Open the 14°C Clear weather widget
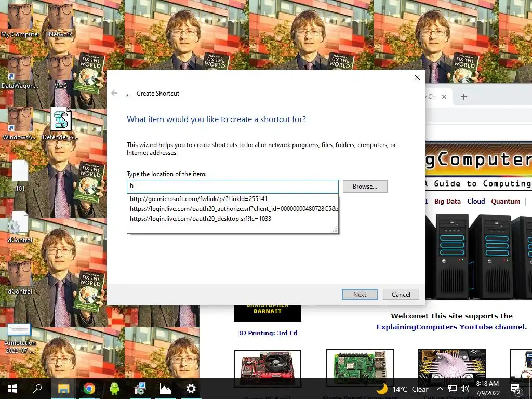 coord(403,389)
